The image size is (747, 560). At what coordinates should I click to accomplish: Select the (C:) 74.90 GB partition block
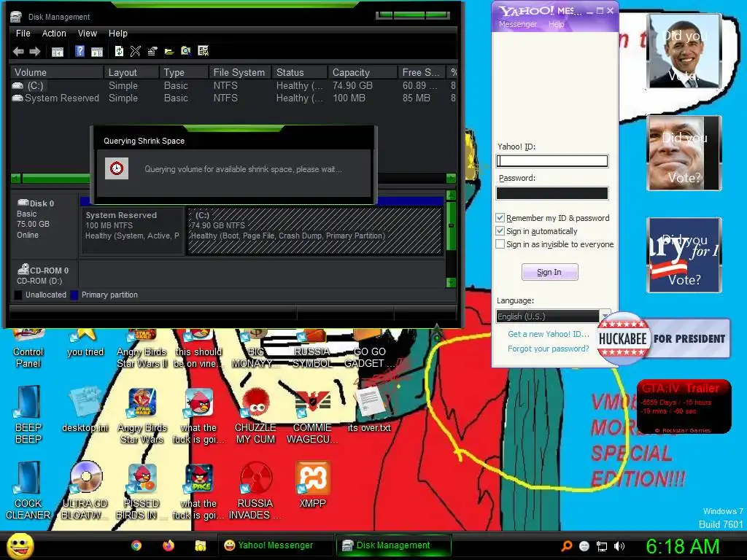pos(315,230)
